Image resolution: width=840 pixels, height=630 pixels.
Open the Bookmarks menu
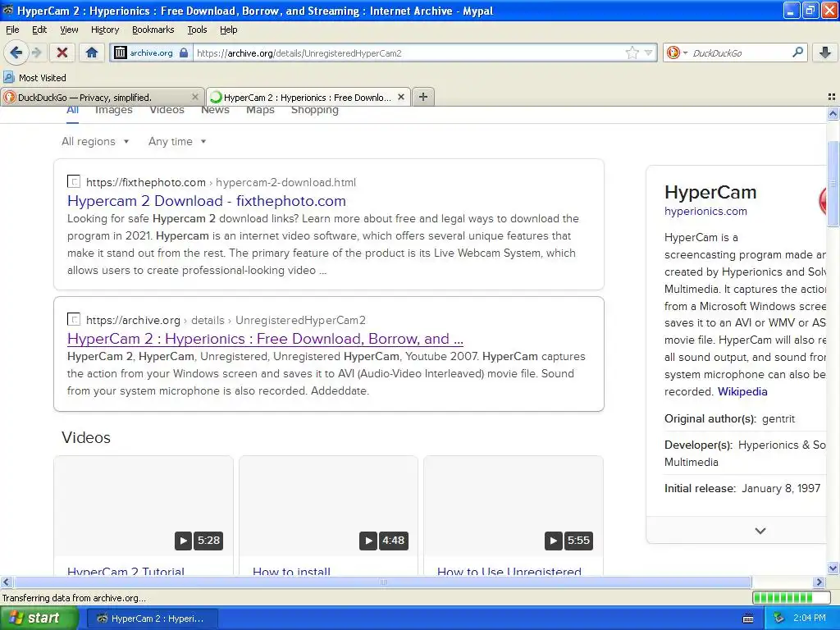point(153,30)
